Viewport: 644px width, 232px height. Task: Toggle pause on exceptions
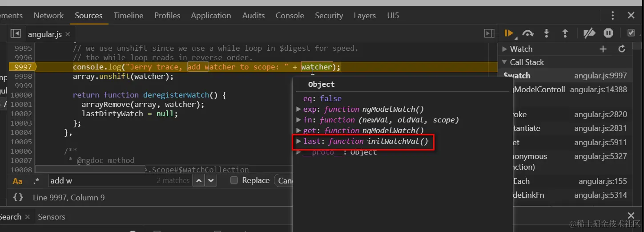[x=608, y=33]
